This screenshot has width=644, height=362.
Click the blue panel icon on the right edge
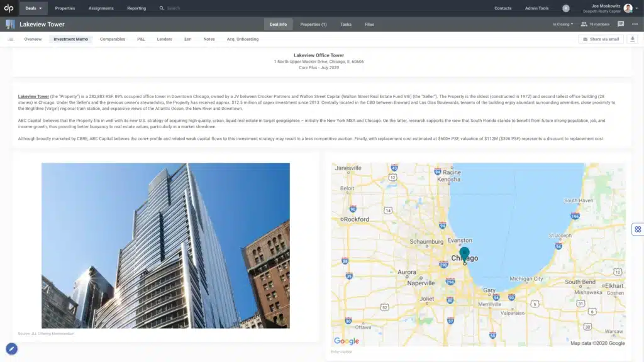point(639,229)
